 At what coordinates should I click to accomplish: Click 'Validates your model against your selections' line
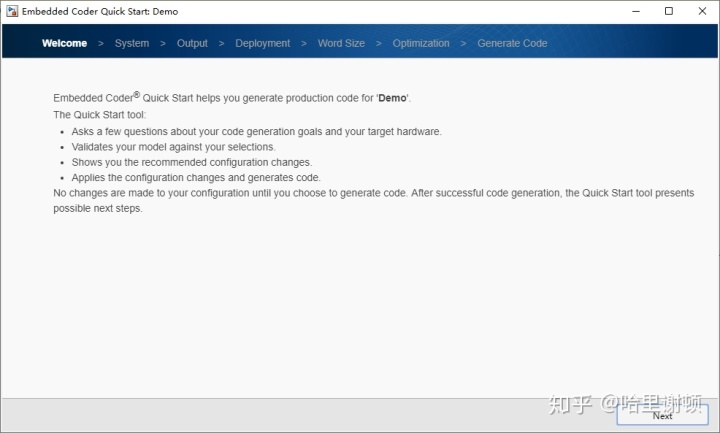(x=174, y=147)
